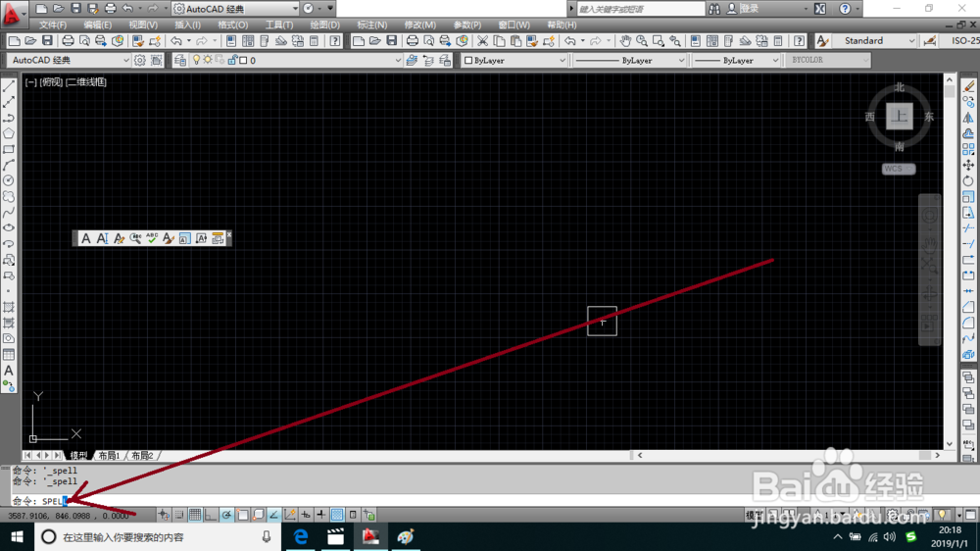Select the Circle draw tool

[9, 180]
